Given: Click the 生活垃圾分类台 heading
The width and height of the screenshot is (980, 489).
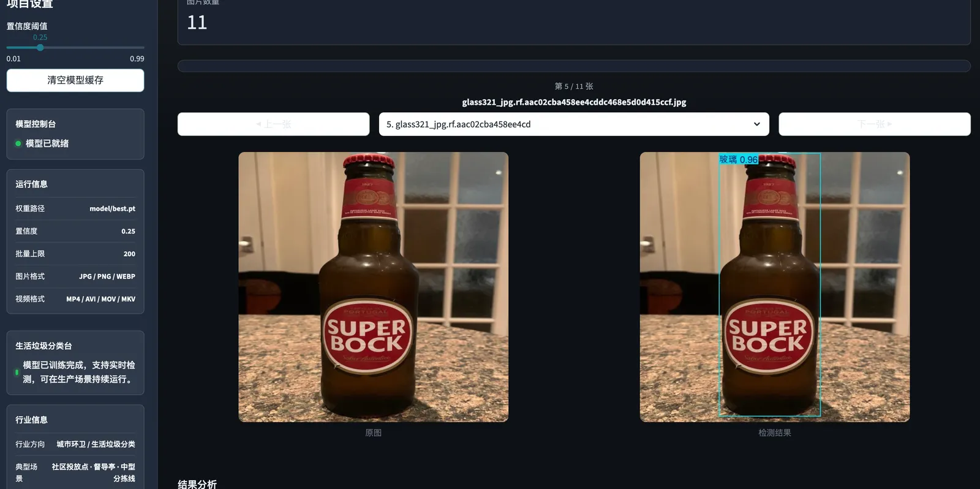Looking at the screenshot, I should [43, 346].
